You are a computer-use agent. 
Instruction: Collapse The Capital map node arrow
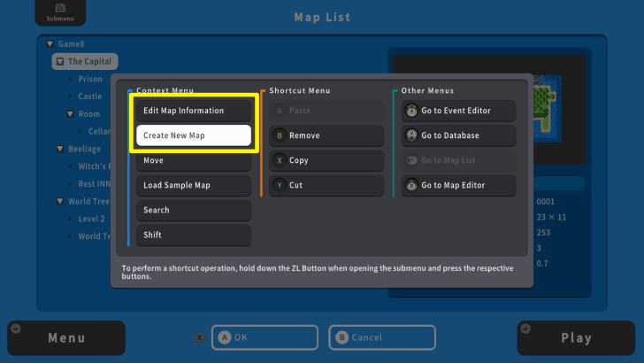click(x=60, y=62)
